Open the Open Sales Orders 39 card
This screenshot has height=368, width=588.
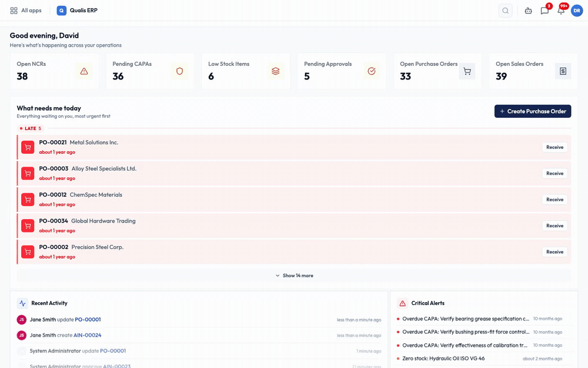tap(533, 71)
